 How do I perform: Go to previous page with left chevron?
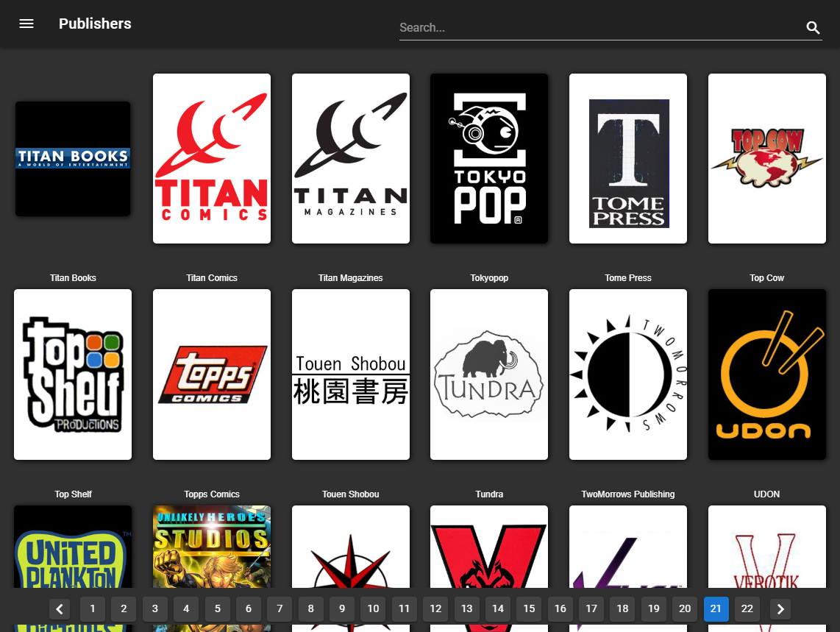coord(60,609)
